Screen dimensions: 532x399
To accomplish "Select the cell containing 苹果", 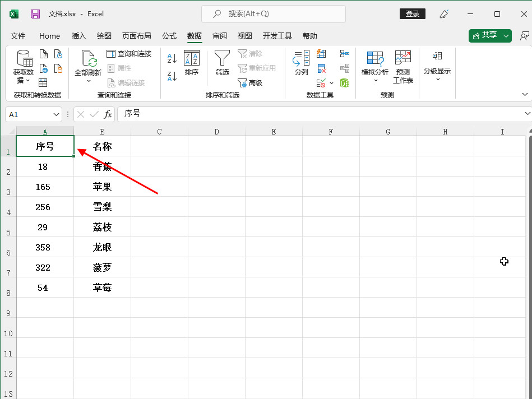I will point(102,187).
